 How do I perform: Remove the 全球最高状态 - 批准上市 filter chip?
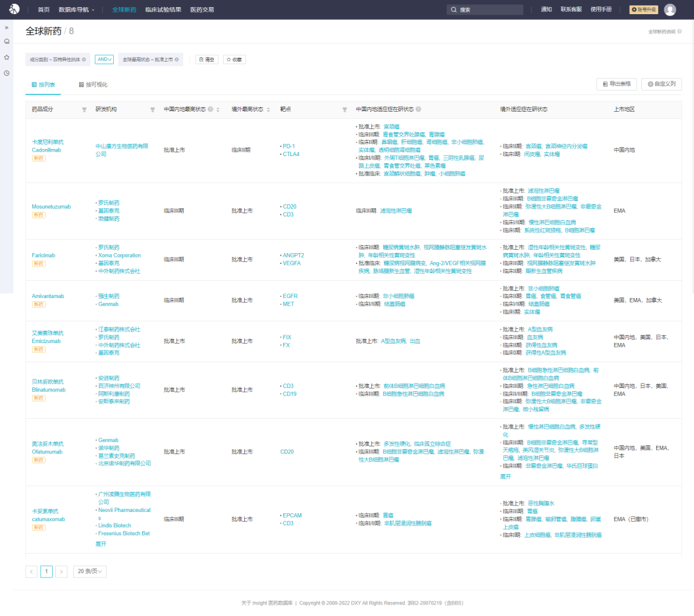(177, 60)
